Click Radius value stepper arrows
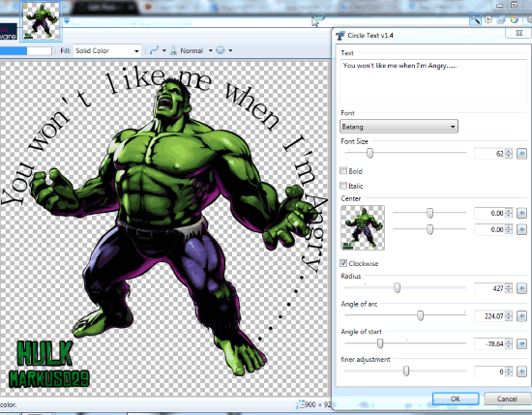Image resolution: width=532 pixels, height=415 pixels. pos(508,288)
